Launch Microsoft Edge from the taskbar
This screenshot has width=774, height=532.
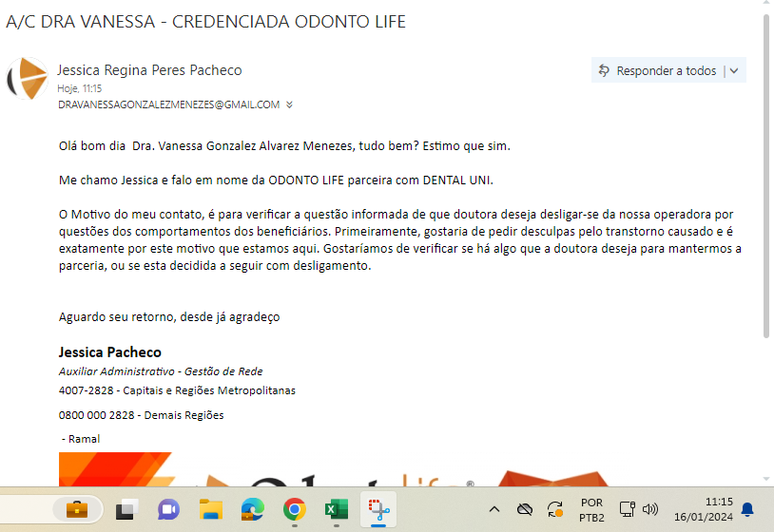tap(253, 510)
